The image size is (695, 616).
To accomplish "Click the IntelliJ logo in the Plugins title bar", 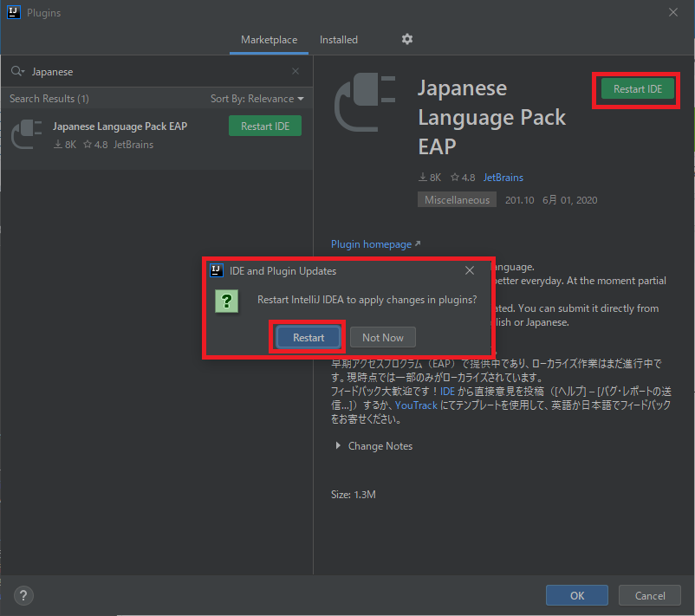I will pos(14,12).
